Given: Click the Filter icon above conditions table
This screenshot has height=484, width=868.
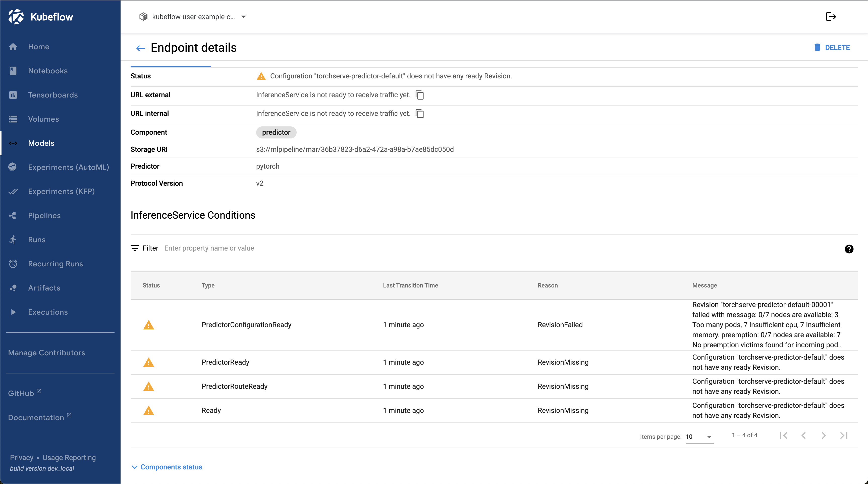Looking at the screenshot, I should [x=135, y=248].
